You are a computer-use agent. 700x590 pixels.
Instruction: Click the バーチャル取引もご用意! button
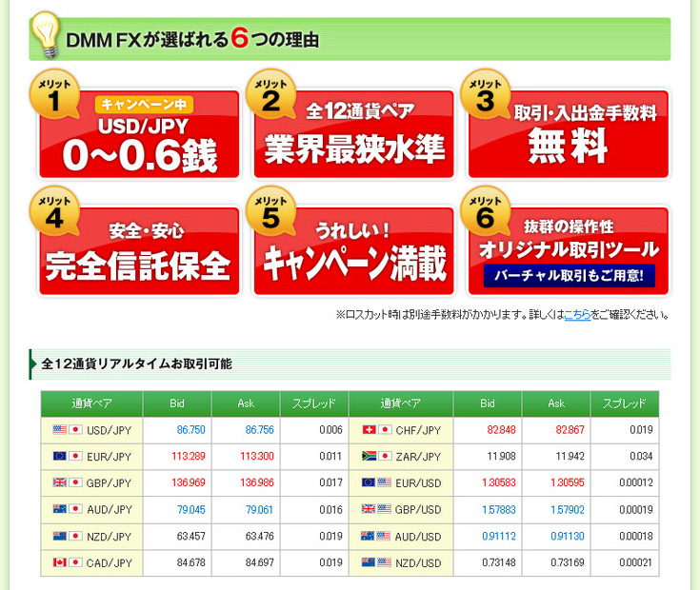tap(569, 276)
